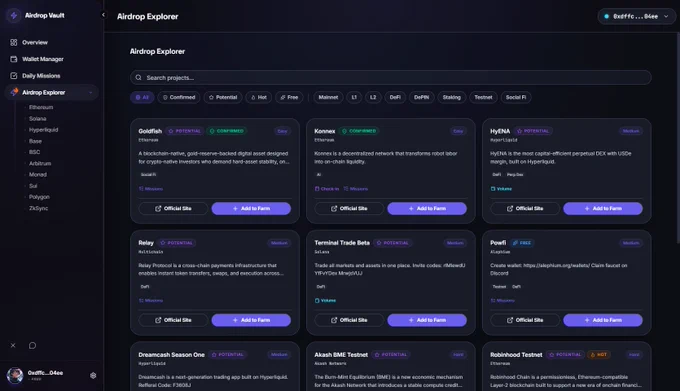Select the Monad chain in the sidebar
Screen dimensions: 680x391
click(38, 175)
